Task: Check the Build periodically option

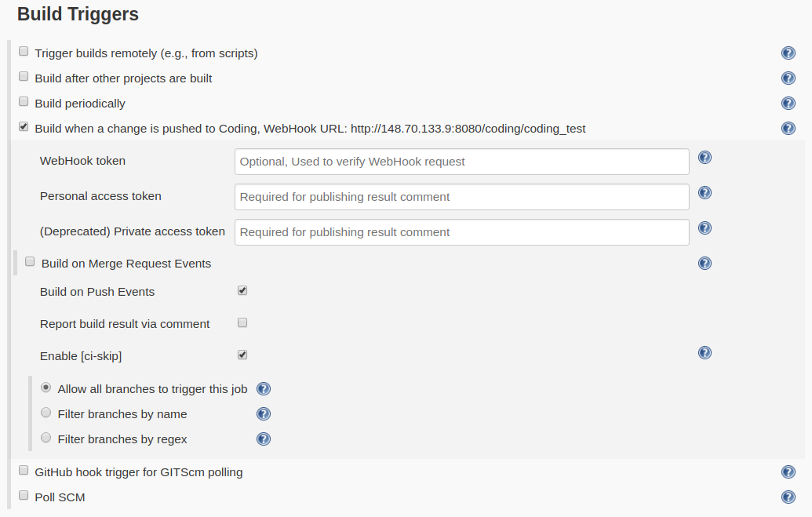Action: pyautogui.click(x=24, y=102)
